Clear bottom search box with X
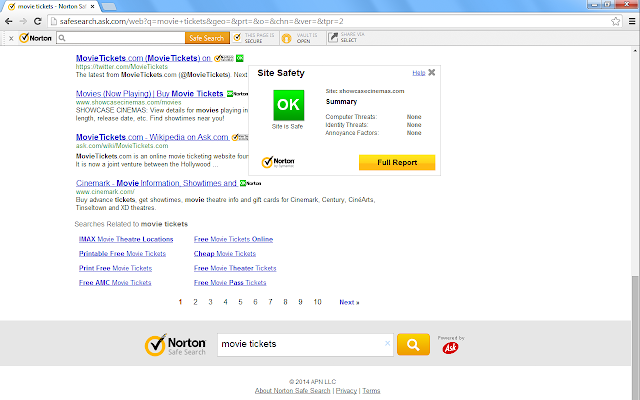640x400 pixels. 387,344
